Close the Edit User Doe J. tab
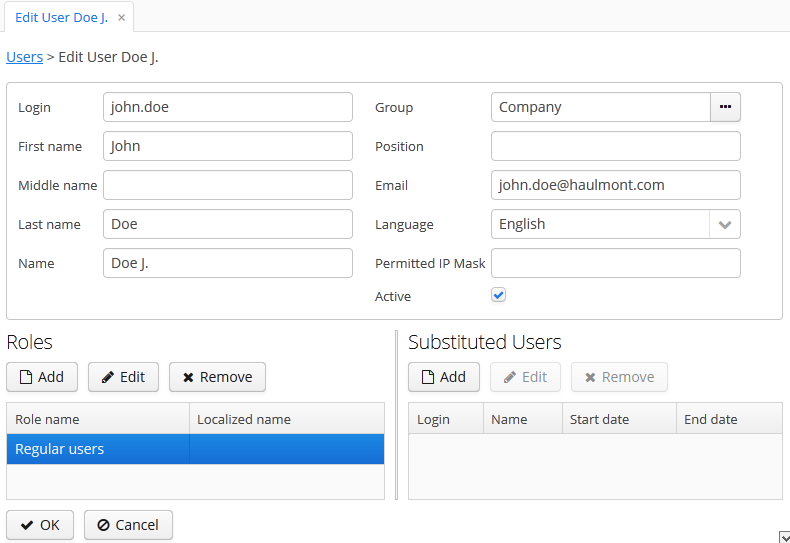Viewport: 790px width, 543px height. tap(121, 18)
